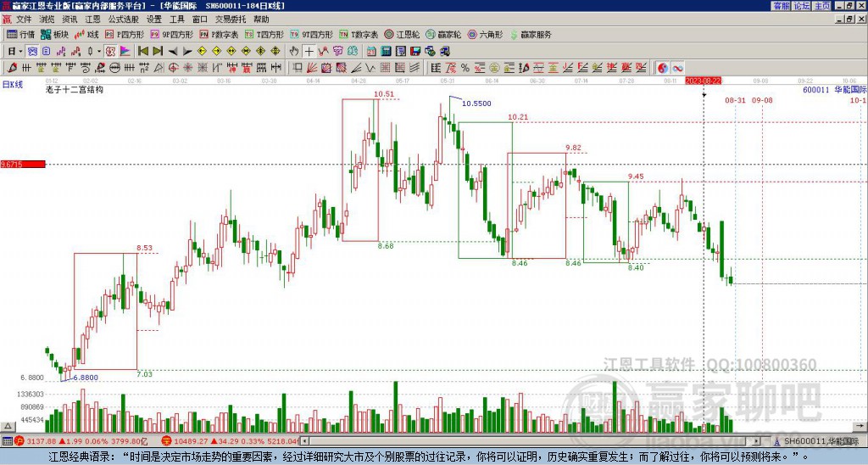Open 赢家服务 services
Viewport: 868px width, 465px height.
(531, 34)
